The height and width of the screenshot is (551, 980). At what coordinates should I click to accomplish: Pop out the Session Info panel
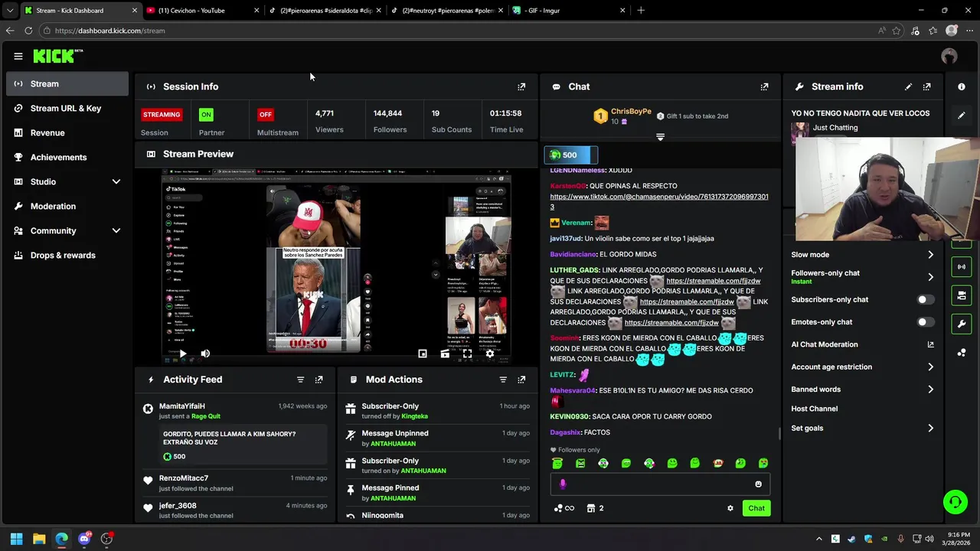pyautogui.click(x=521, y=86)
